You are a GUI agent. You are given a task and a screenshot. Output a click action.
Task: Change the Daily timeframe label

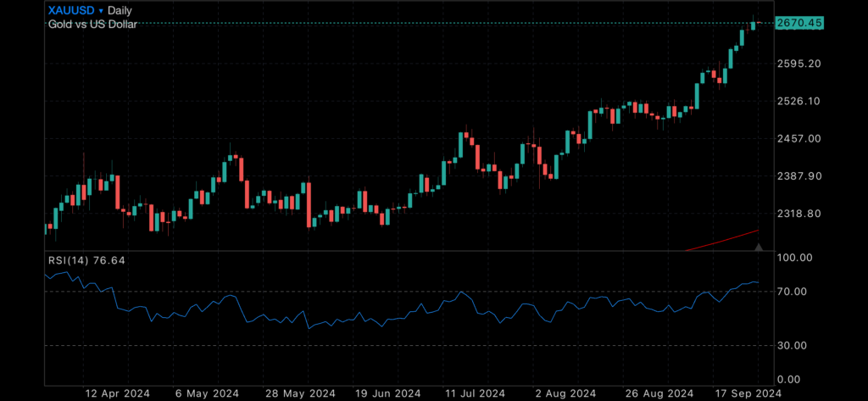tap(120, 10)
